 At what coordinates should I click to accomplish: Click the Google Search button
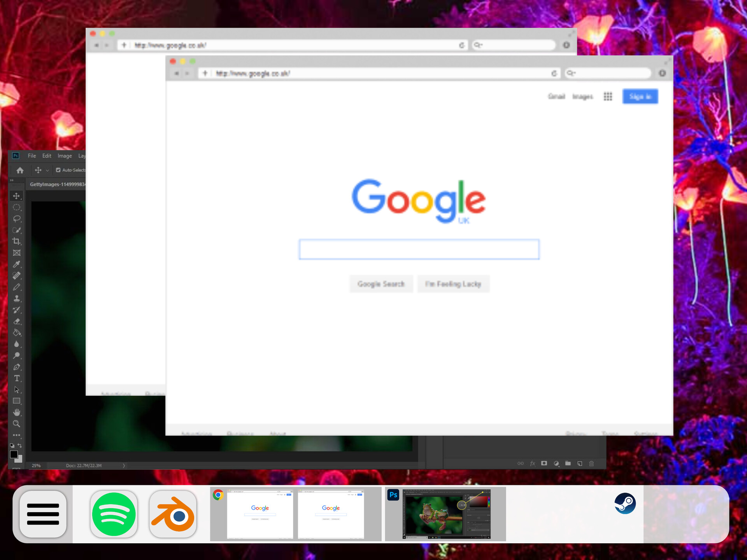(381, 284)
